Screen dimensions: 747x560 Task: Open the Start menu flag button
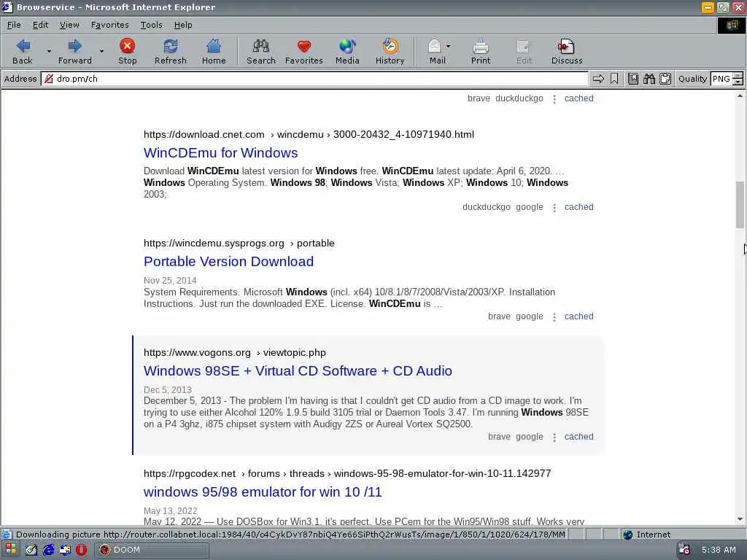click(10, 550)
